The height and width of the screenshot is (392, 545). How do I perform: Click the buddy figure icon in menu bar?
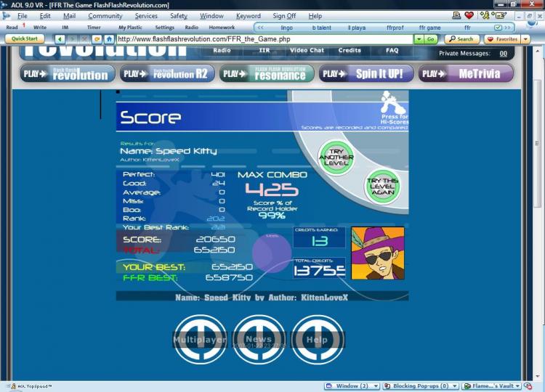(x=485, y=15)
